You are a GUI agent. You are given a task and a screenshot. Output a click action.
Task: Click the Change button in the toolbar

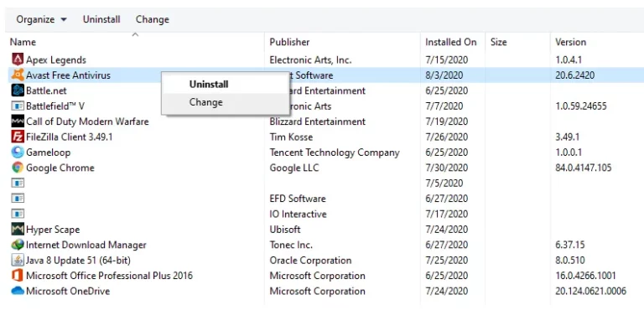pyautogui.click(x=153, y=19)
